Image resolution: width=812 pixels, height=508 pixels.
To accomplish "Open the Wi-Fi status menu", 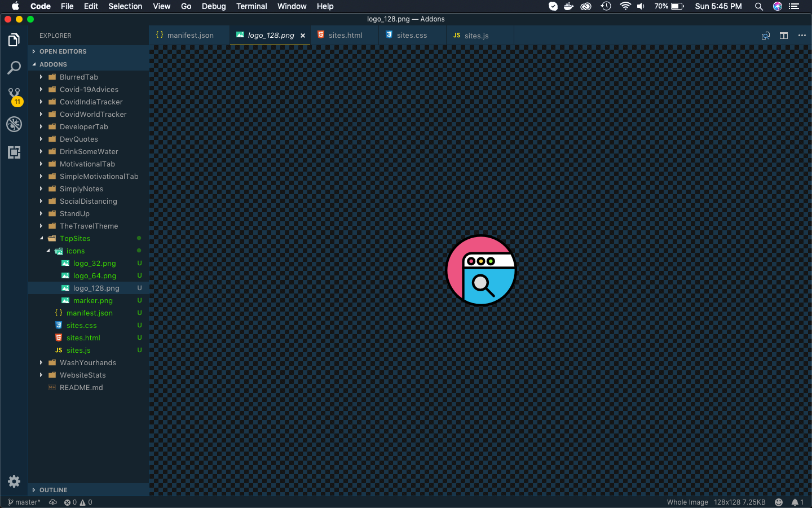I will [625, 6].
